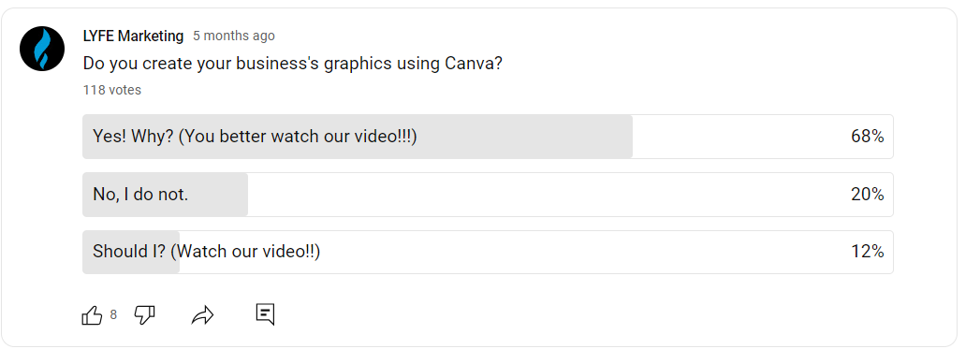Click the '118 votes' count
980x349 pixels.
pyautogui.click(x=112, y=90)
